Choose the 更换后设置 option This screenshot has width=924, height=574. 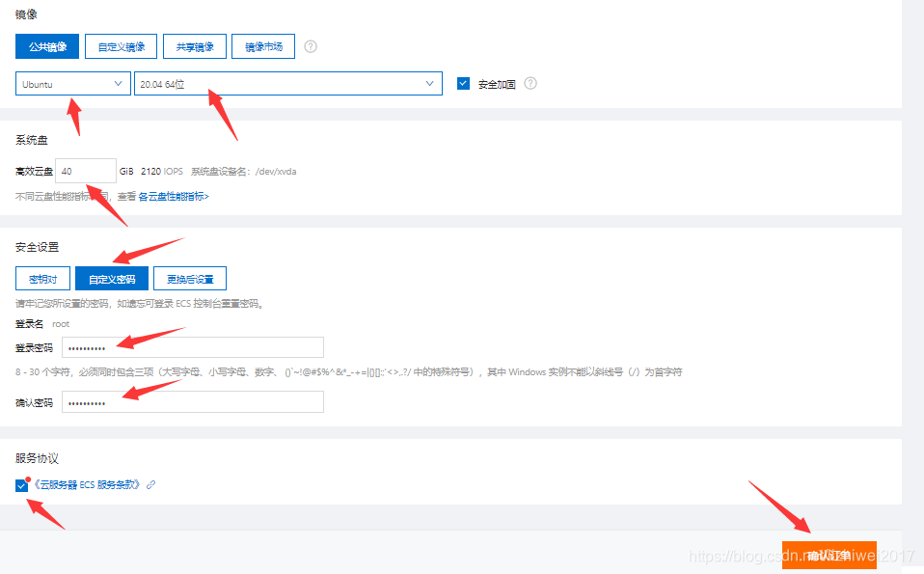190,279
